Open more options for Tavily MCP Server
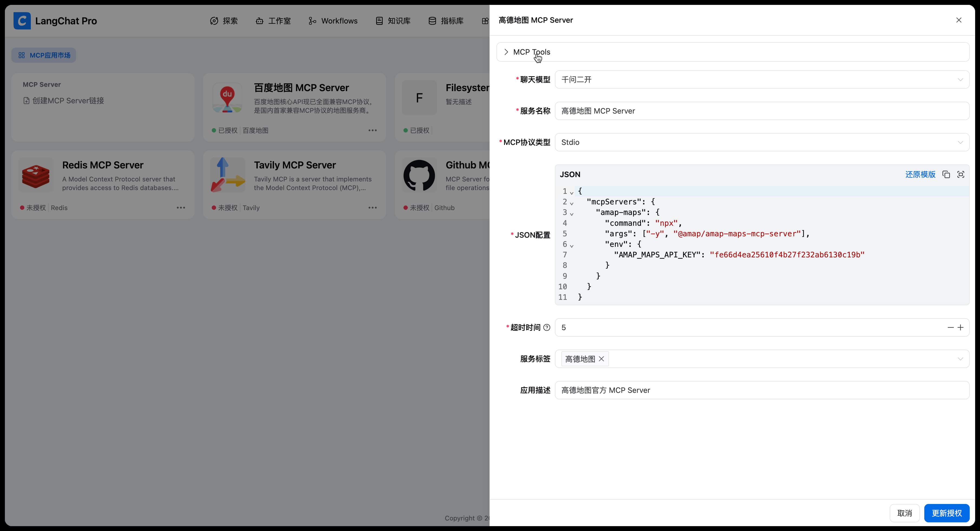The width and height of the screenshot is (980, 531). (x=372, y=208)
